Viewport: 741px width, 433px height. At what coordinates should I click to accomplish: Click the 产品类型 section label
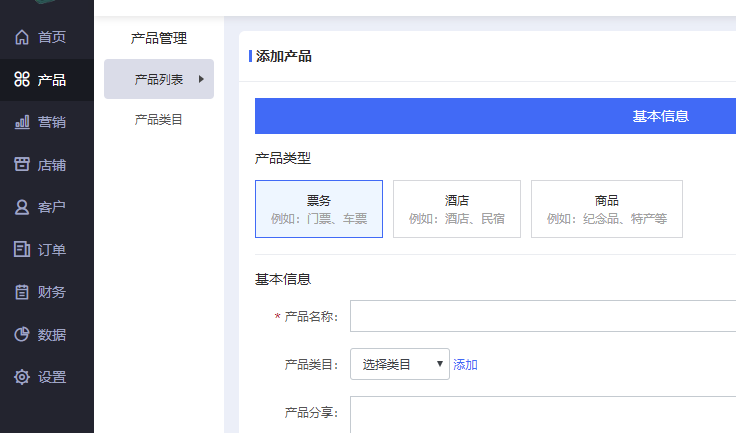click(x=283, y=158)
